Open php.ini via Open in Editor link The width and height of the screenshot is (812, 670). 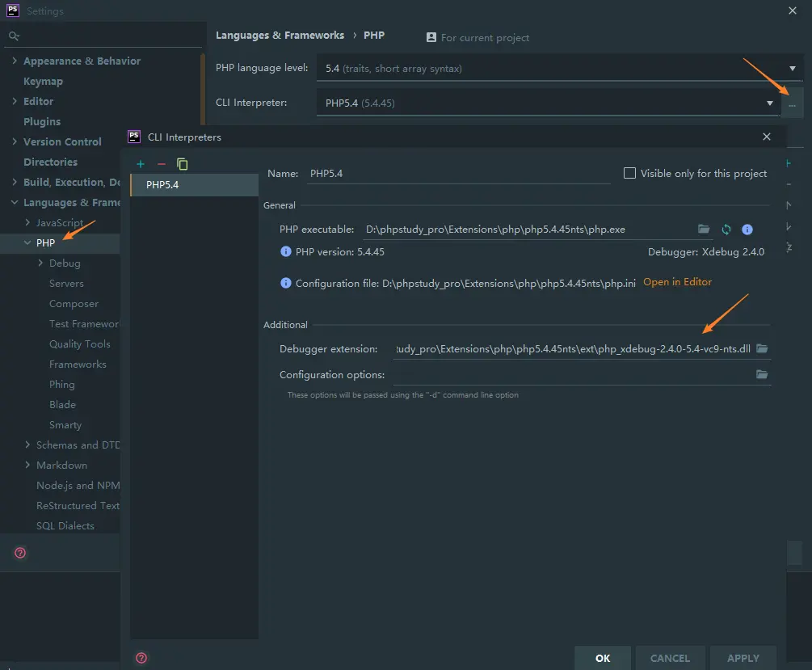677,282
